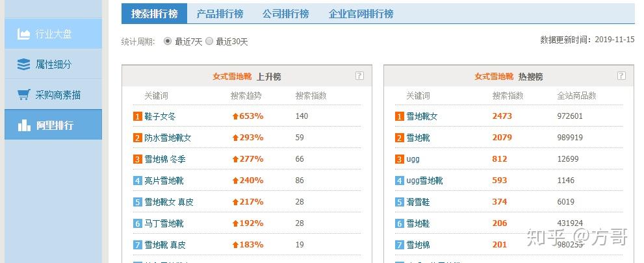Click the 行业大盘 chart icon in sidebar
Viewport: 644px width, 263px height.
24,34
